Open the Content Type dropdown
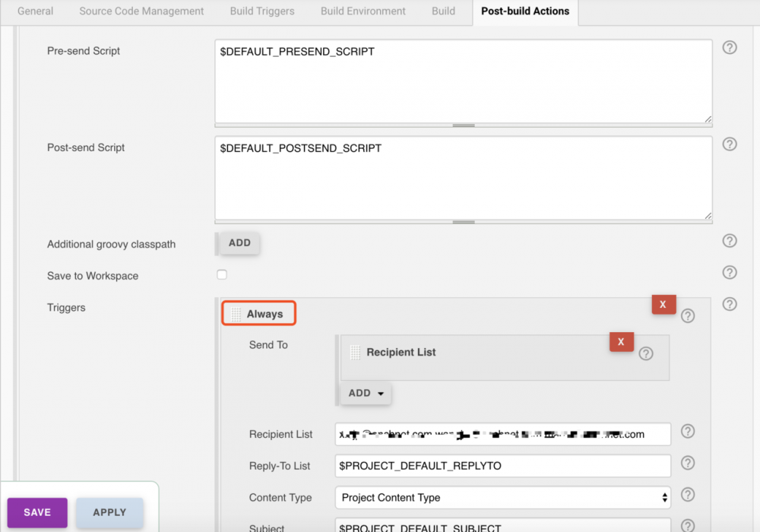Viewport: 760px width, 532px height. [502, 498]
